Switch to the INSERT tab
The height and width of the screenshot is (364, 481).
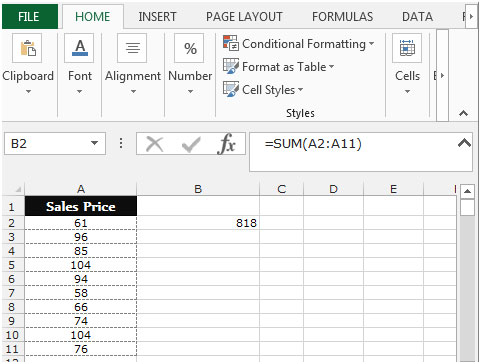click(157, 16)
